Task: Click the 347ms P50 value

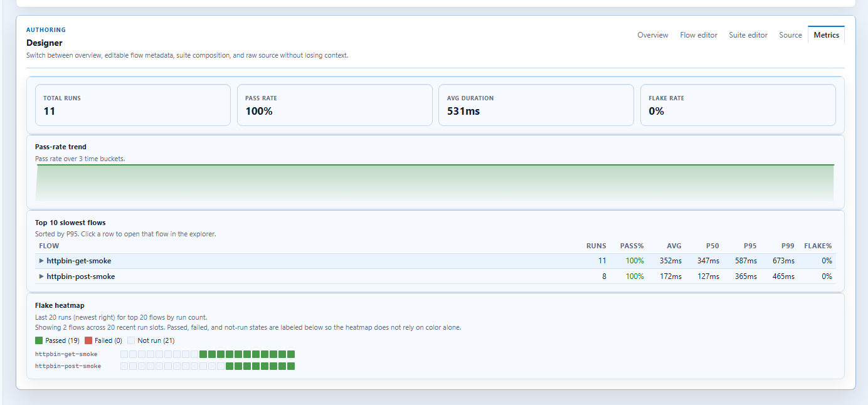Action: tap(708, 261)
